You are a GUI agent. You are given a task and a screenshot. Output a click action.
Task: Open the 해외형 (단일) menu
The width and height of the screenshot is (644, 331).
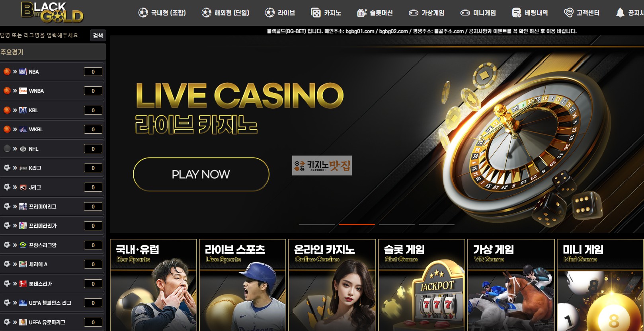point(225,13)
